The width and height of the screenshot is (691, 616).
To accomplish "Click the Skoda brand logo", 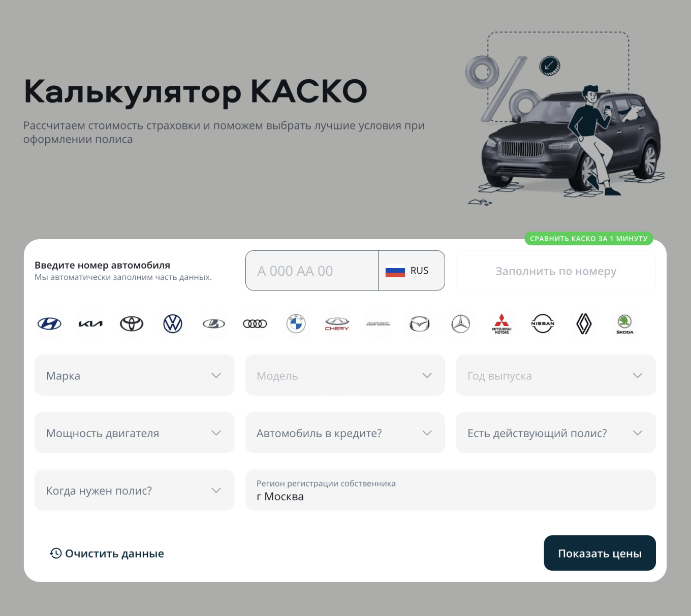I will (x=624, y=323).
